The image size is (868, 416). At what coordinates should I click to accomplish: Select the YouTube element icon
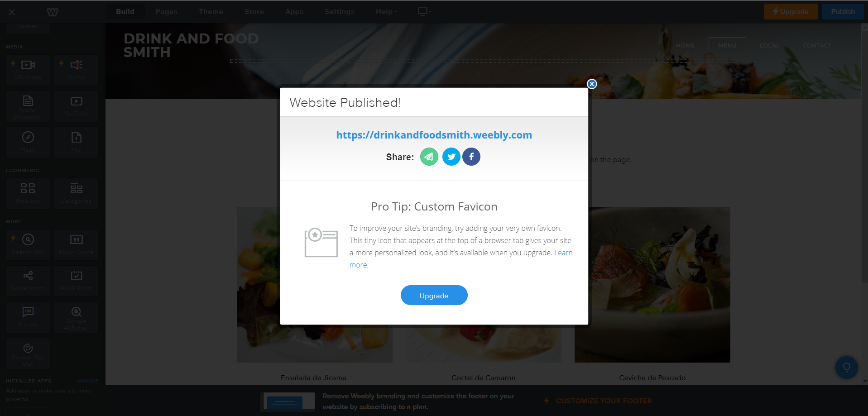click(x=76, y=101)
